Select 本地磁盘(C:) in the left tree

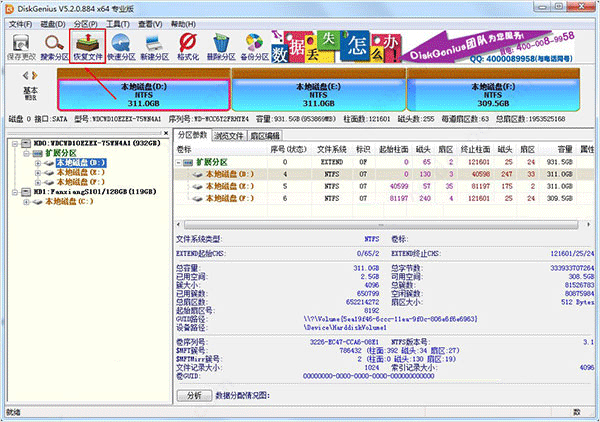click(69, 202)
